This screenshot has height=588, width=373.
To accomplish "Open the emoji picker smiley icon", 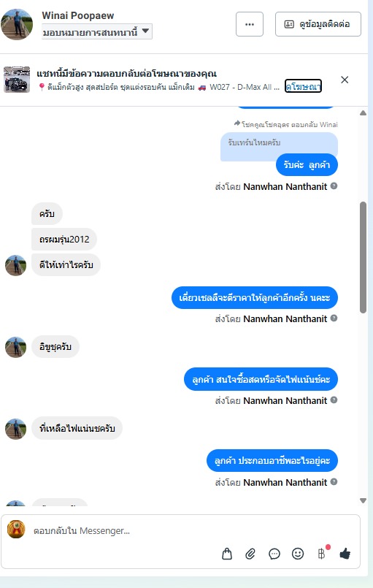I will pyautogui.click(x=298, y=554).
